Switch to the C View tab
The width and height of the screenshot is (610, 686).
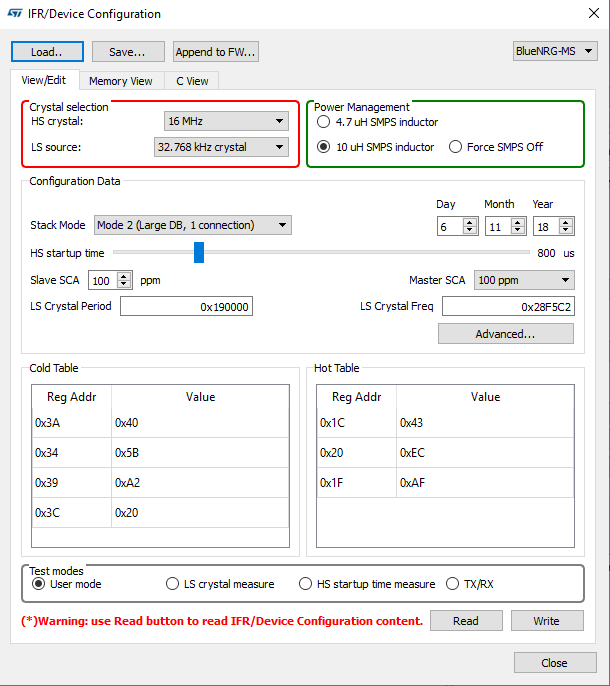pyautogui.click(x=192, y=81)
